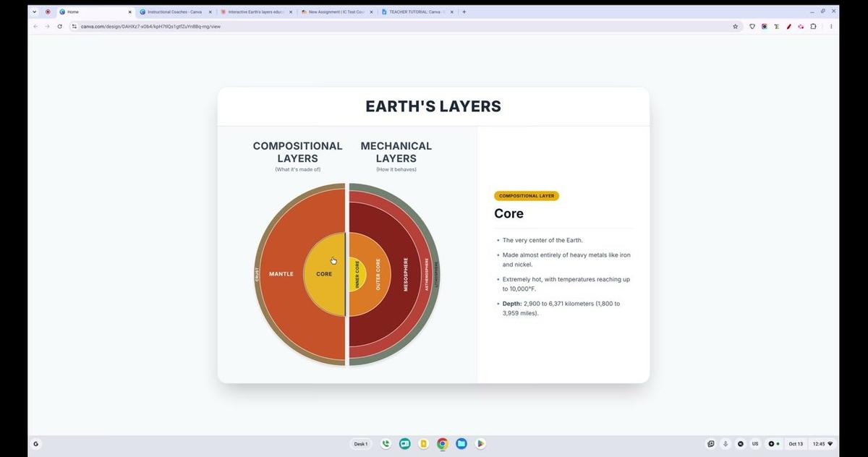Close the Home tab
This screenshot has width=868, height=457.
click(130, 12)
